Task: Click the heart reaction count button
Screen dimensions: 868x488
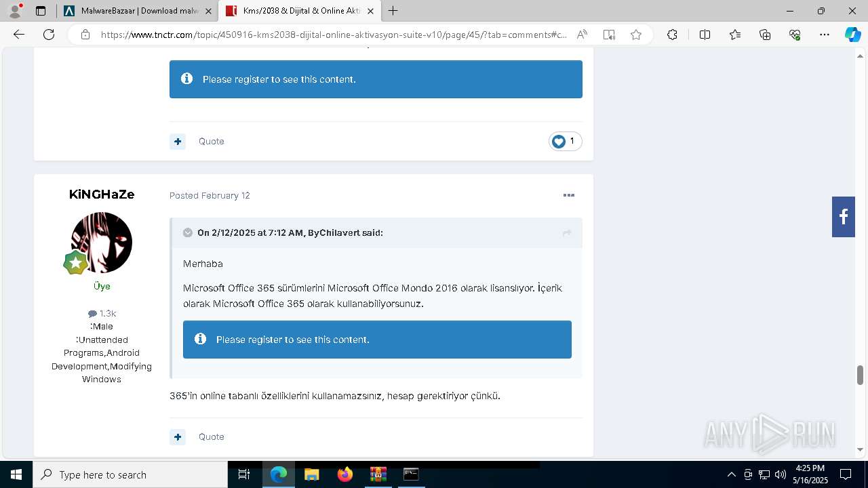Action: click(x=565, y=141)
